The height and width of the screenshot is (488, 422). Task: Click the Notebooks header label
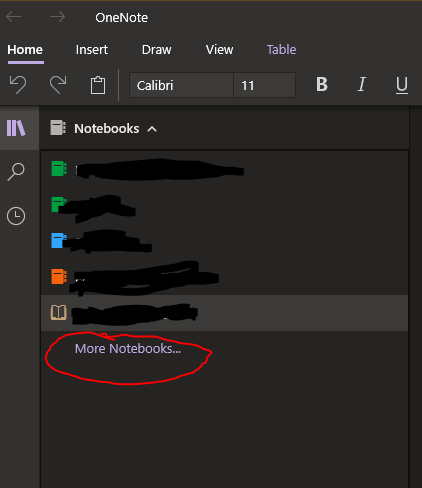click(x=107, y=129)
